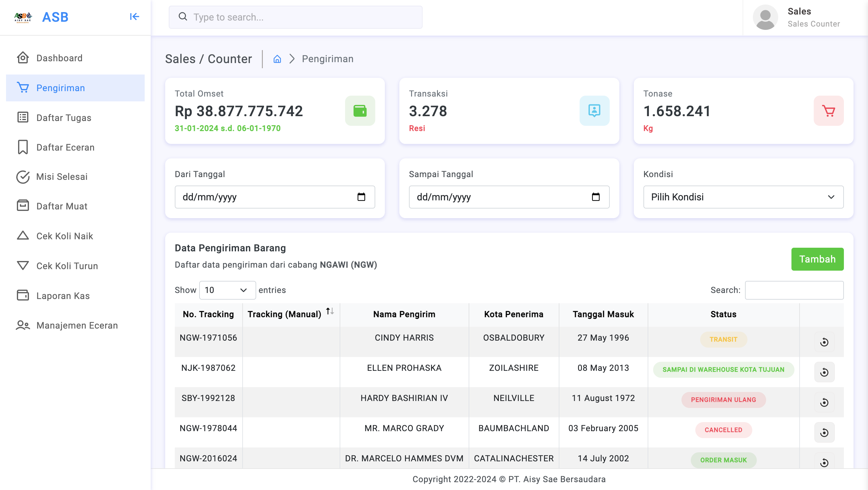This screenshot has height=490, width=868.
Task: Click the home icon in the breadcrumb
Action: (277, 59)
